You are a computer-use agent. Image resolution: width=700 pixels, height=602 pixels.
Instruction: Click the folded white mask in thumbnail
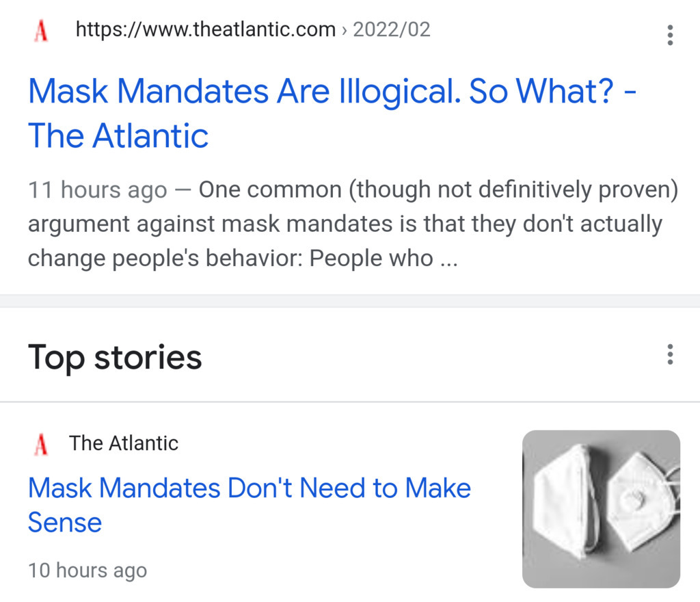click(563, 503)
